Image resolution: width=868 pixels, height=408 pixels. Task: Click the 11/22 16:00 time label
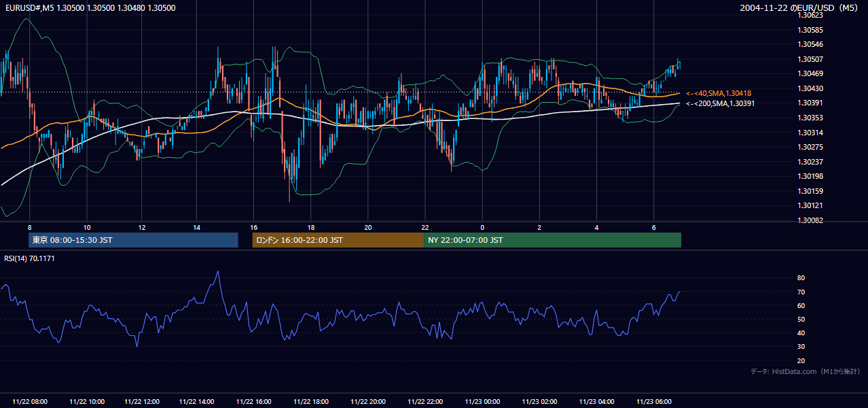pos(254,402)
